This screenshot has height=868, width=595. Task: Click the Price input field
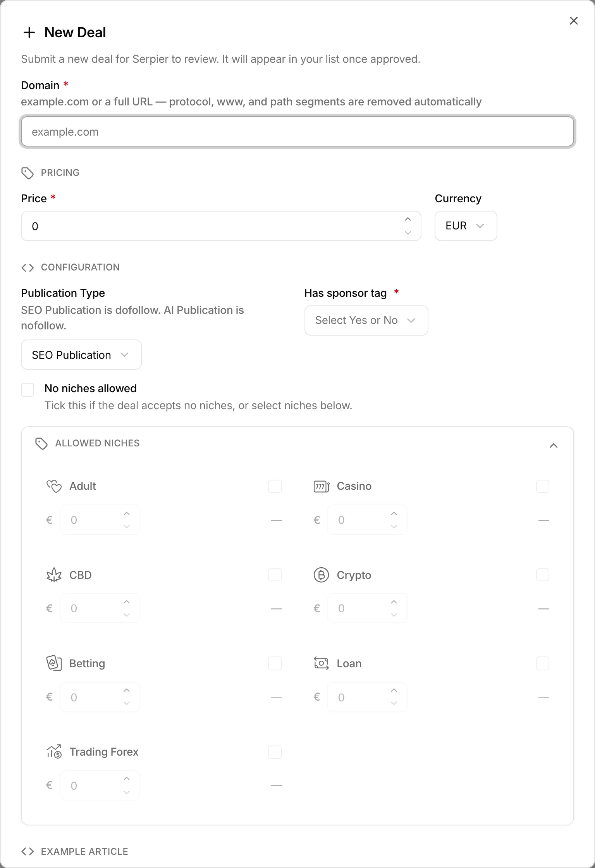(221, 226)
